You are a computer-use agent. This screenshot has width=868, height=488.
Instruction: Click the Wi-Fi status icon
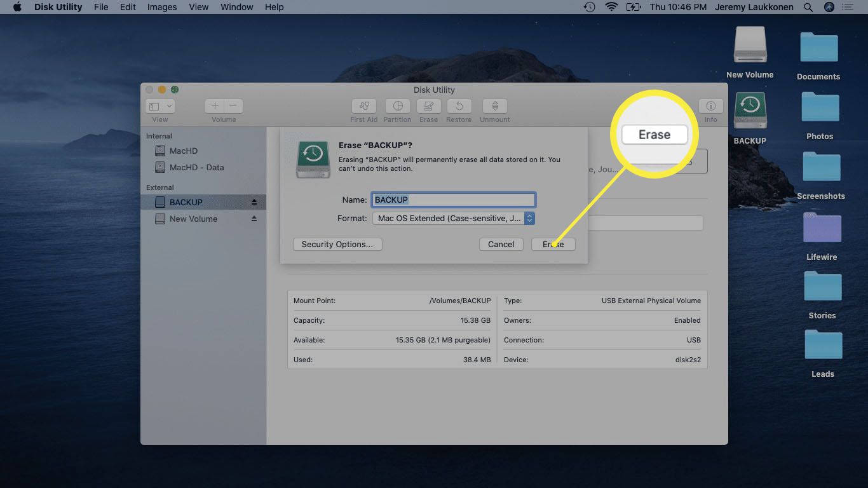click(x=612, y=7)
